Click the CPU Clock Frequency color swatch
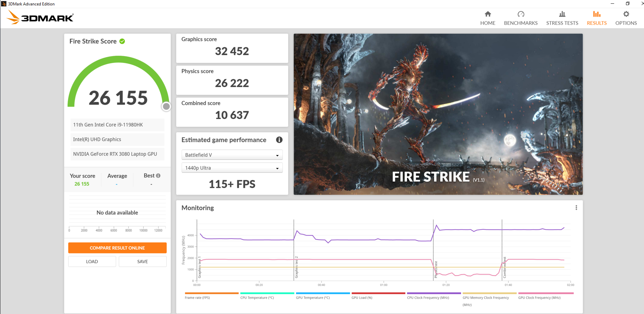The width and height of the screenshot is (644, 314). click(434, 293)
